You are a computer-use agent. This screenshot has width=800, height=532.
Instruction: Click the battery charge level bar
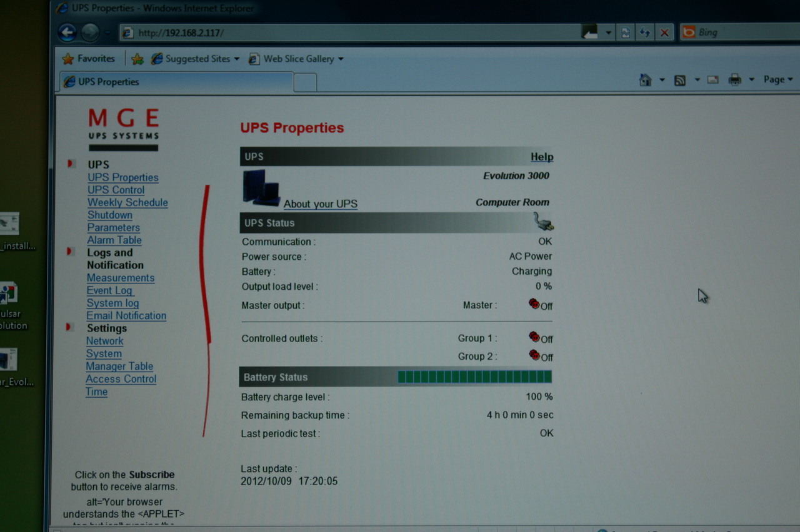click(475, 377)
